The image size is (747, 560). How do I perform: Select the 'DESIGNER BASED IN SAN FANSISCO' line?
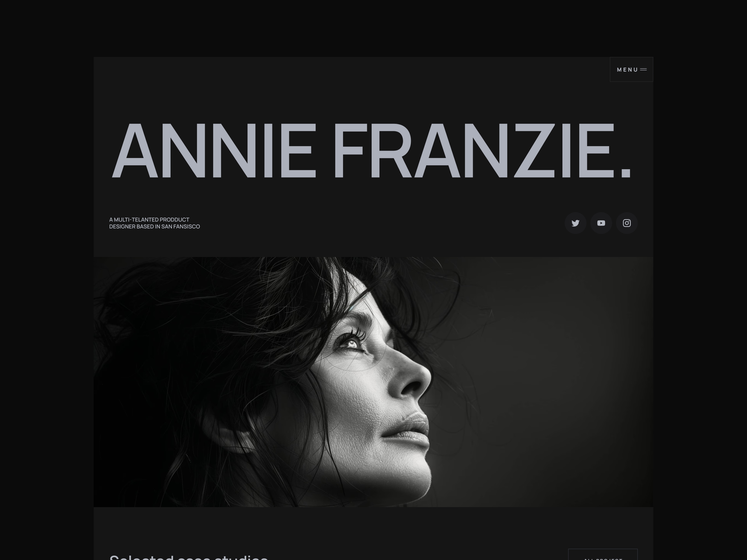pos(155,226)
